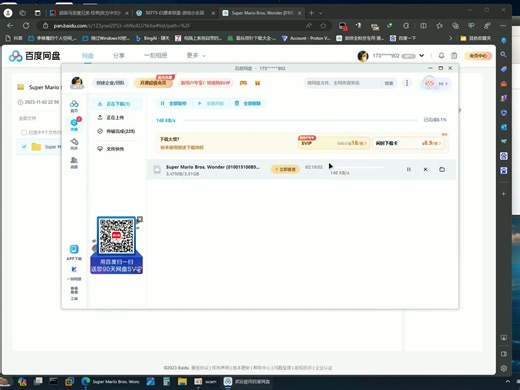The height and width of the screenshot is (390, 520).
Task: Show hidden system tray icons
Action: [x=507, y=382]
